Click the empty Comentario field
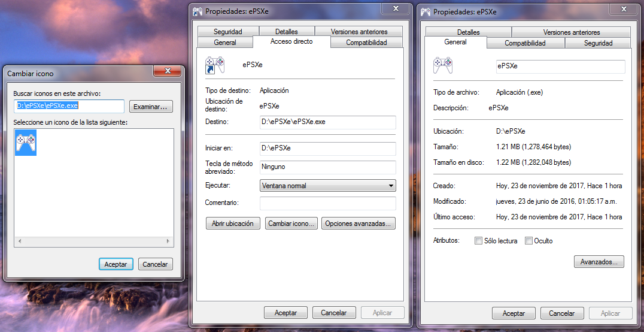 click(328, 203)
